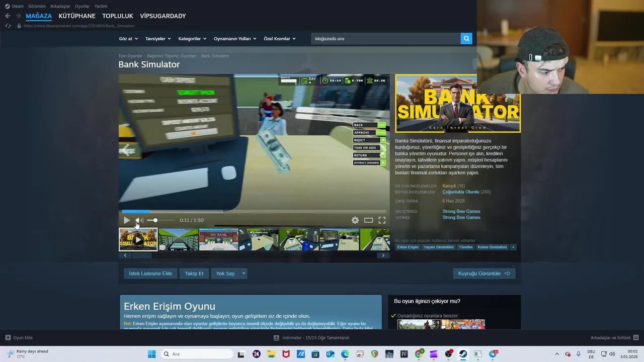644x362 pixels.
Task: Open VİPSUGARDADY profile tab
Action: (163, 16)
